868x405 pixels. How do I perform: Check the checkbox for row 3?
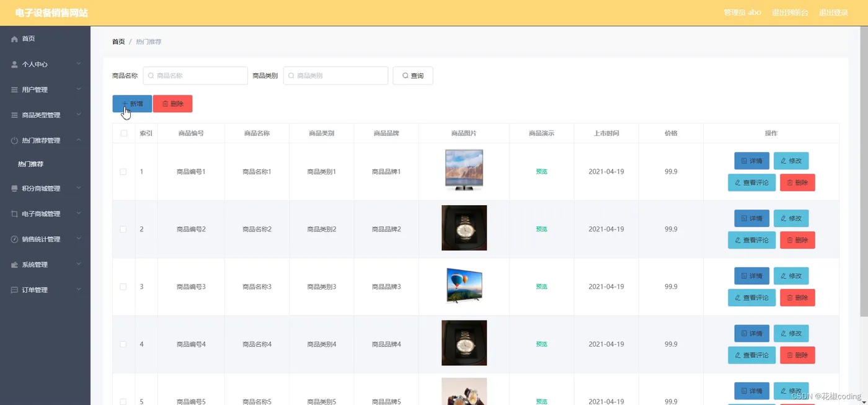pos(123,287)
